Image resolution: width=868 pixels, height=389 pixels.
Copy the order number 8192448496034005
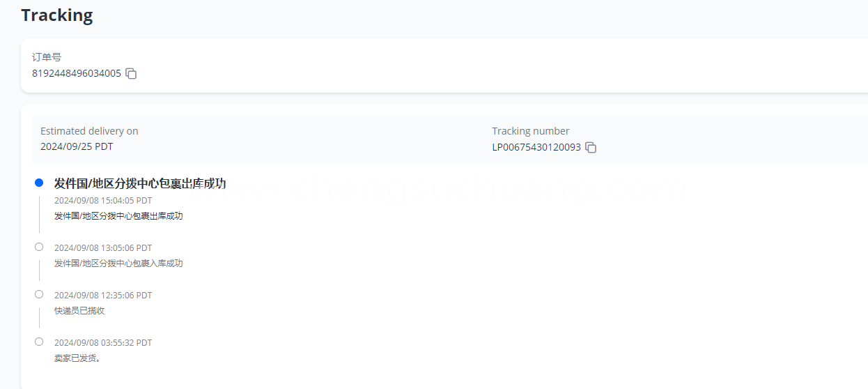tap(131, 73)
